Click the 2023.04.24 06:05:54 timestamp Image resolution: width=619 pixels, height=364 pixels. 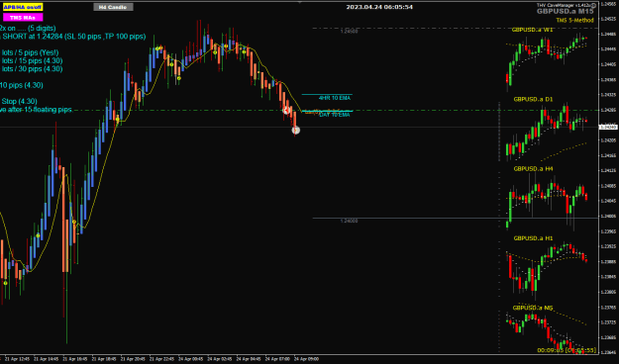[379, 7]
